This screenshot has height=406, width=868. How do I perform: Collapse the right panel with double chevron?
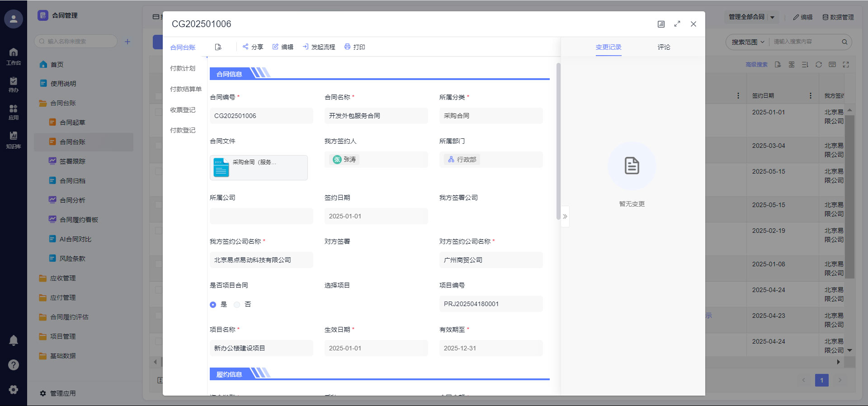[565, 217]
